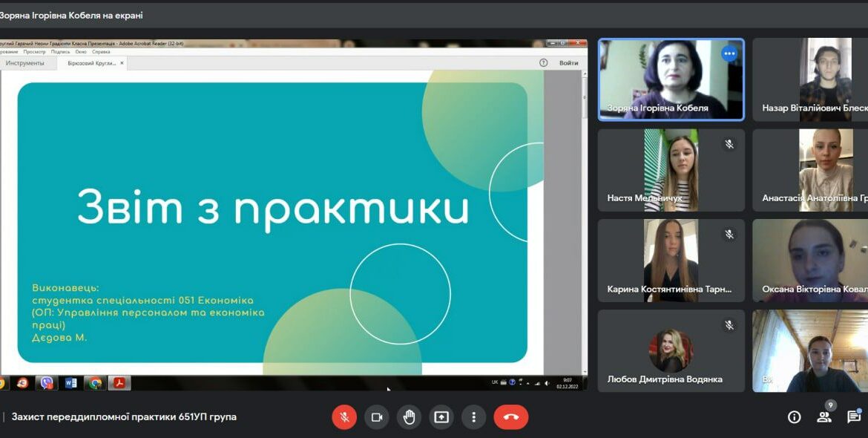Viewport: 868px width, 438px height.
Task: Select Любов Дмитрівна Водянка's tile
Action: (671, 351)
